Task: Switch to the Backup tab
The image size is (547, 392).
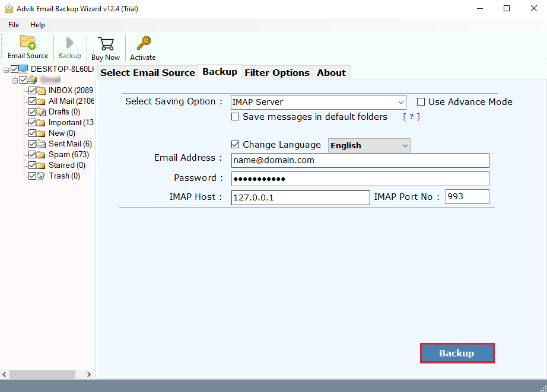Action: (220, 72)
